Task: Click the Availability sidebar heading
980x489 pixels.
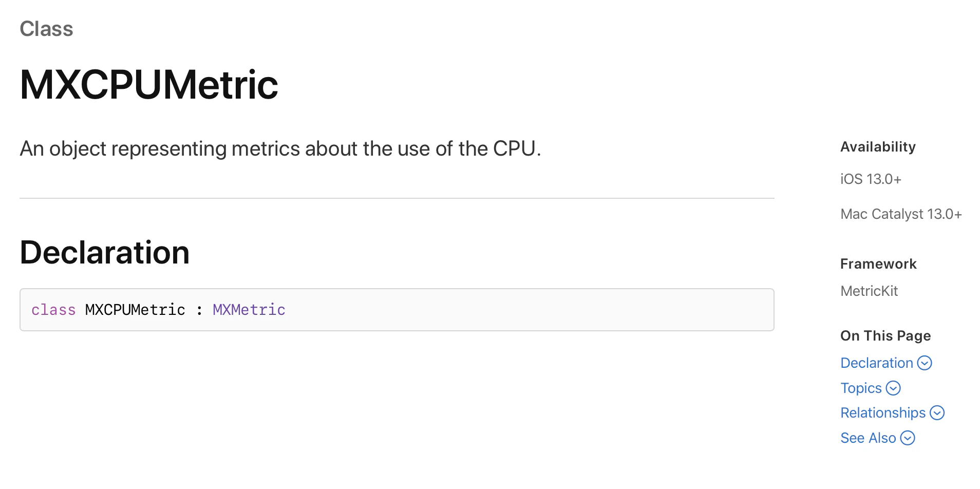Action: (x=878, y=147)
